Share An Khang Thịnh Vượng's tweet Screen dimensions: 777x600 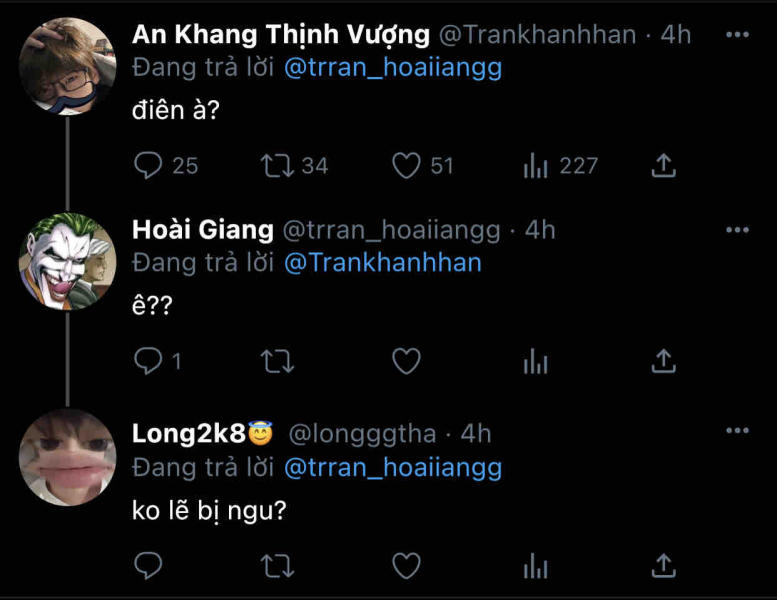pyautogui.click(x=664, y=165)
